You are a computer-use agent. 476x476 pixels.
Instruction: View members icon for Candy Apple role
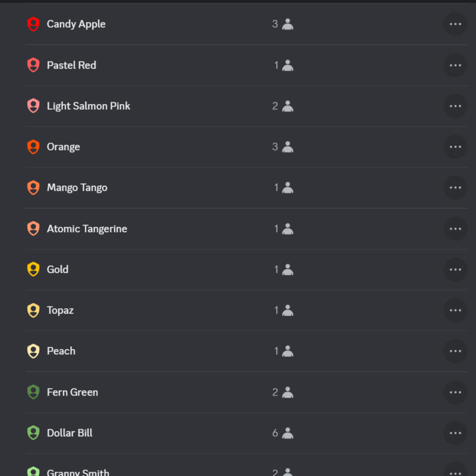click(287, 24)
